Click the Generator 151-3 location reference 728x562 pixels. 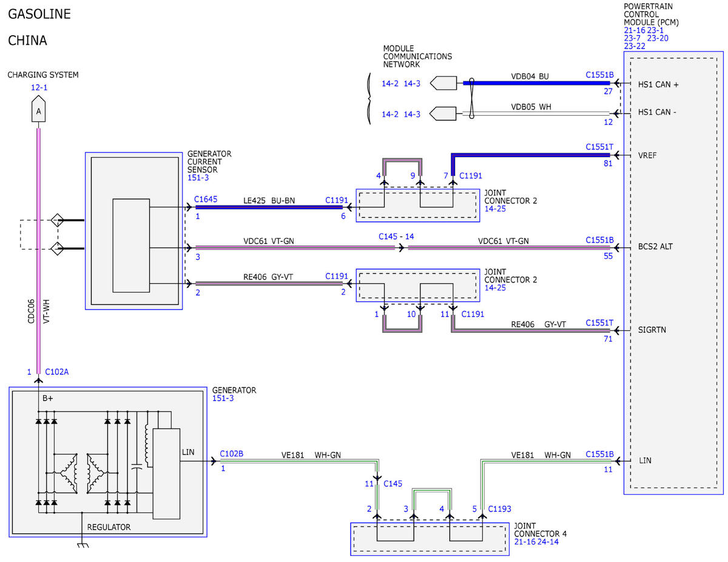[224, 398]
